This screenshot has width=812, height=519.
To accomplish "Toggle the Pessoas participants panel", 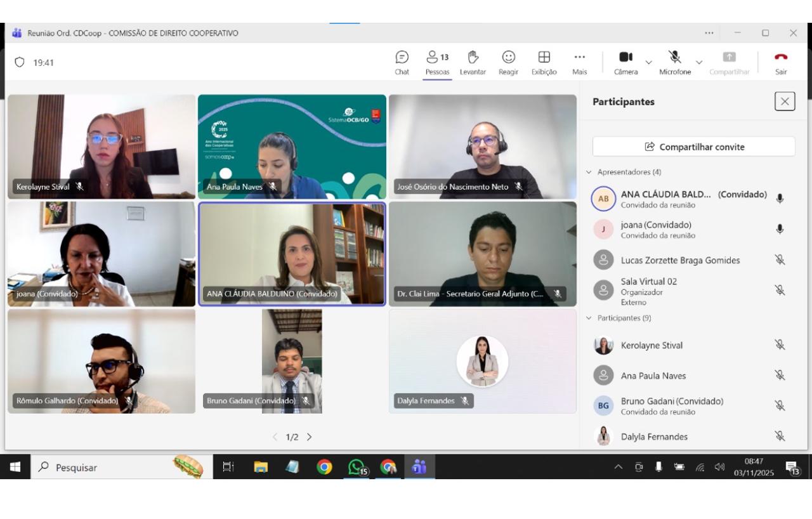I will point(437,62).
